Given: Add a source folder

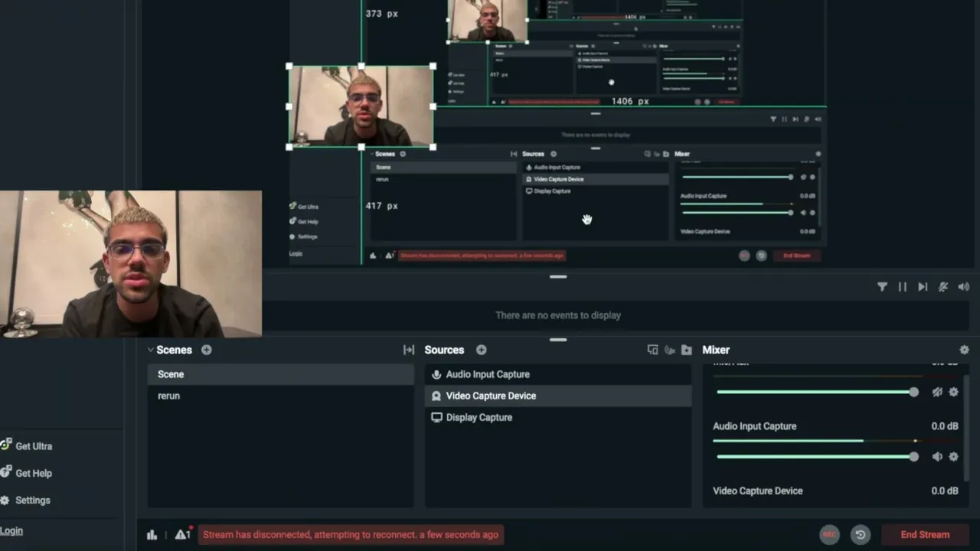Looking at the screenshot, I should (x=687, y=350).
